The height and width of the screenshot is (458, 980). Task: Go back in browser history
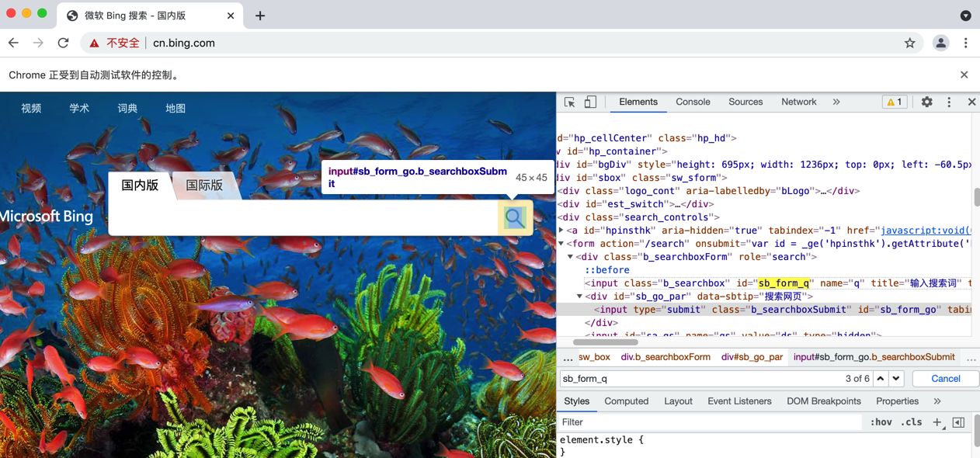13,43
